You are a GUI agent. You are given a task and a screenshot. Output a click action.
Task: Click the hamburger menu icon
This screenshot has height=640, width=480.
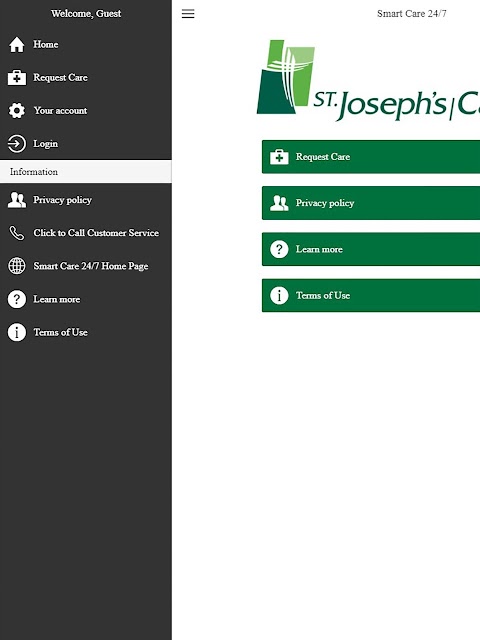coord(188,13)
